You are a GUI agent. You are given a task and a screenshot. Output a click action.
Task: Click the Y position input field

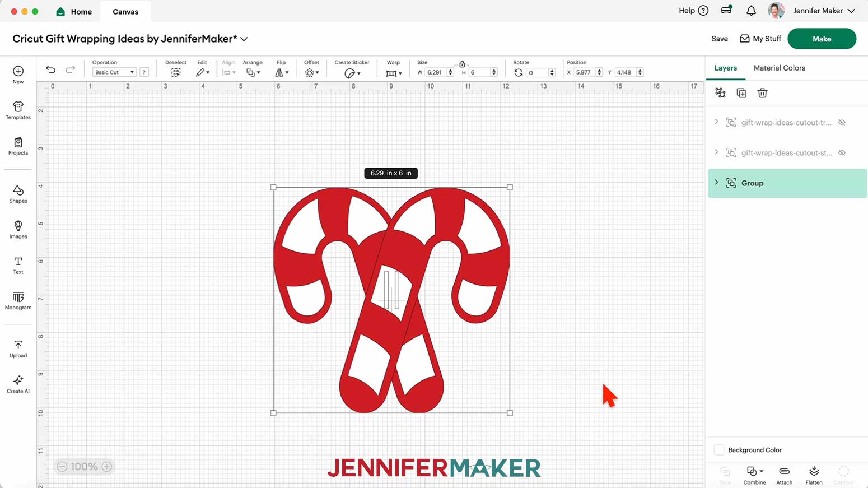(x=625, y=72)
